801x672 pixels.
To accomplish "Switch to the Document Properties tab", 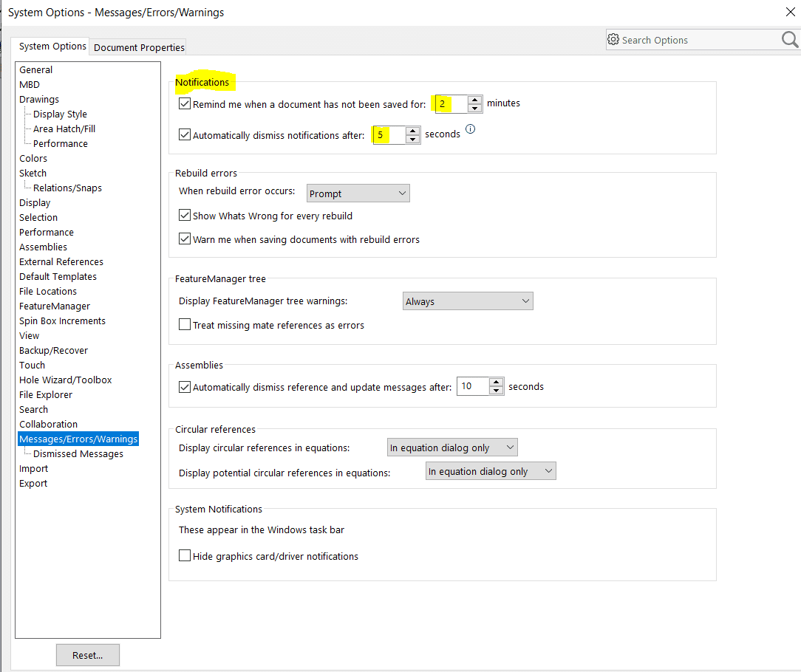I will coord(139,47).
